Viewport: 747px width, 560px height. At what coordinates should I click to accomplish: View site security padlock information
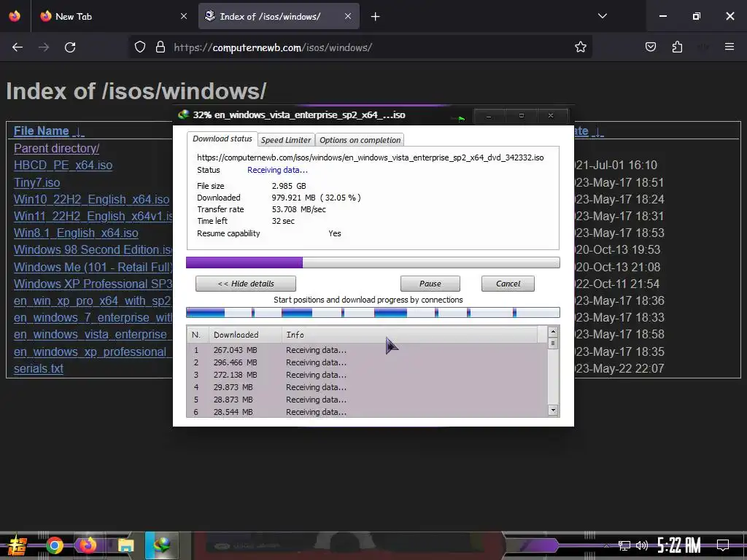click(x=160, y=47)
